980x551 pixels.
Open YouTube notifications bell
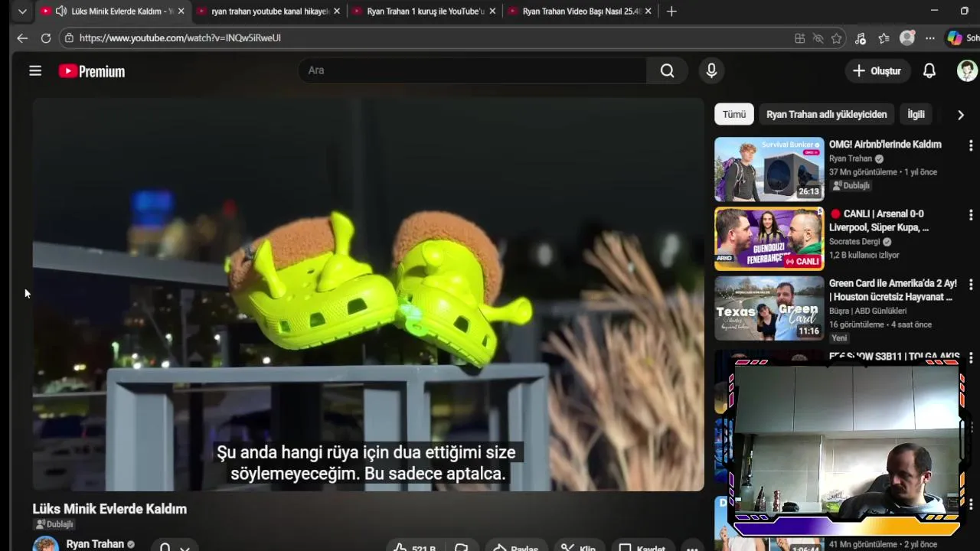tap(929, 70)
